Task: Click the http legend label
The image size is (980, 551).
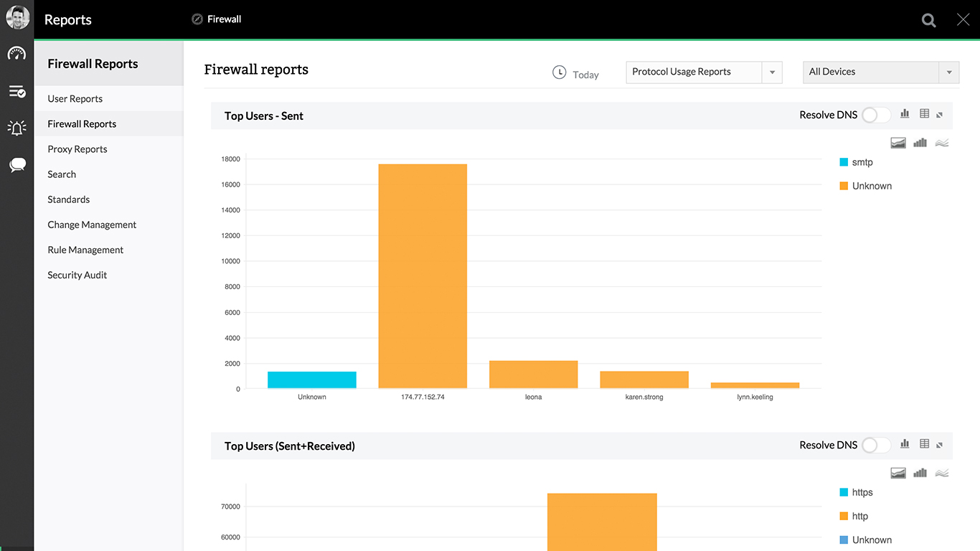Action: (860, 516)
